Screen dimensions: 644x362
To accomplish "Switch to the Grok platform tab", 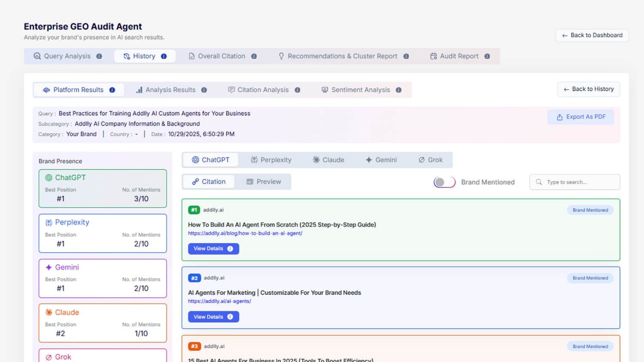I will pos(431,160).
